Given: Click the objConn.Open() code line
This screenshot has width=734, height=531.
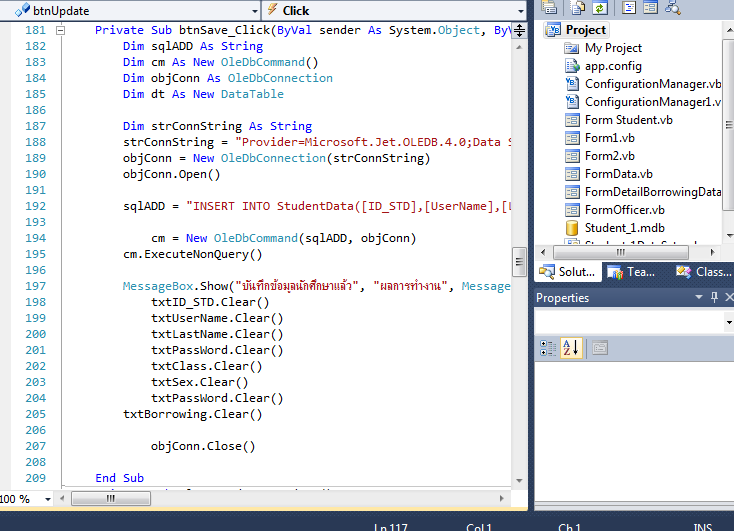Looking at the screenshot, I should tap(171, 174).
